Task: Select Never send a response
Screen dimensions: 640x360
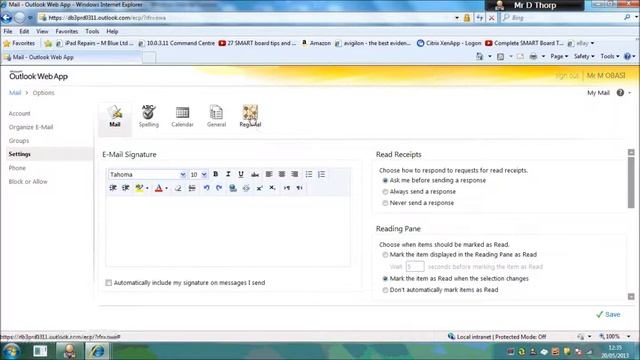Action: [x=385, y=203]
